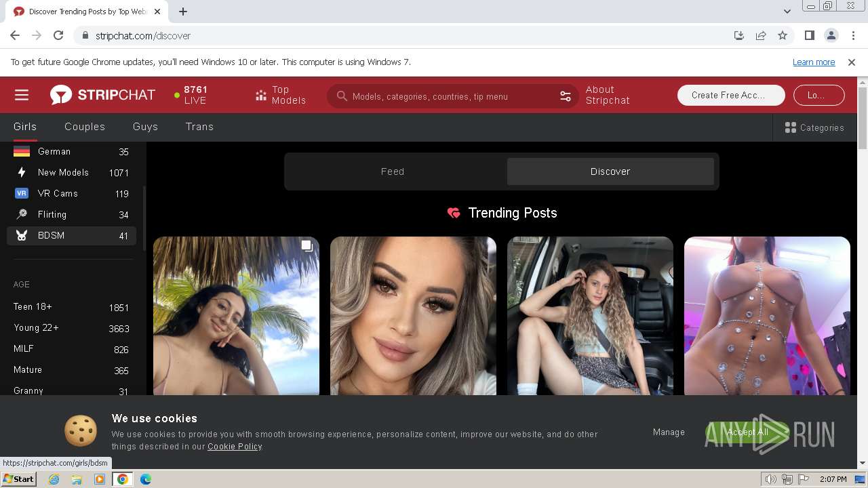Accept all cookies

[747, 432]
